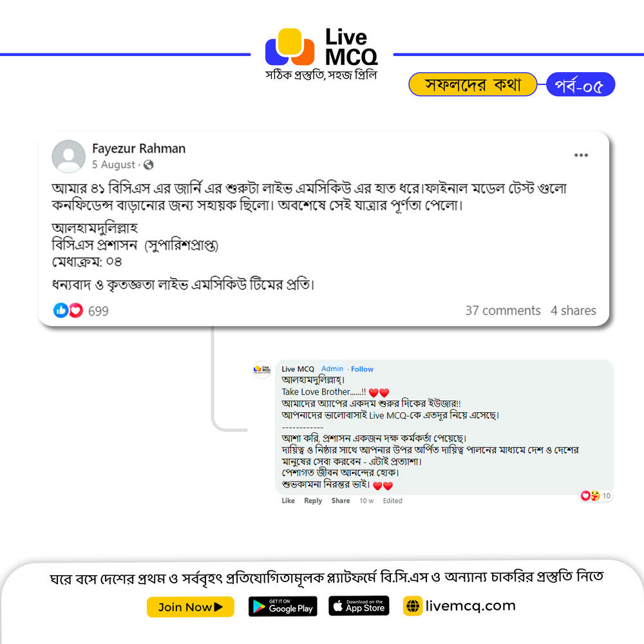Open the three-dot post options menu
644x644 pixels.
[x=581, y=155]
